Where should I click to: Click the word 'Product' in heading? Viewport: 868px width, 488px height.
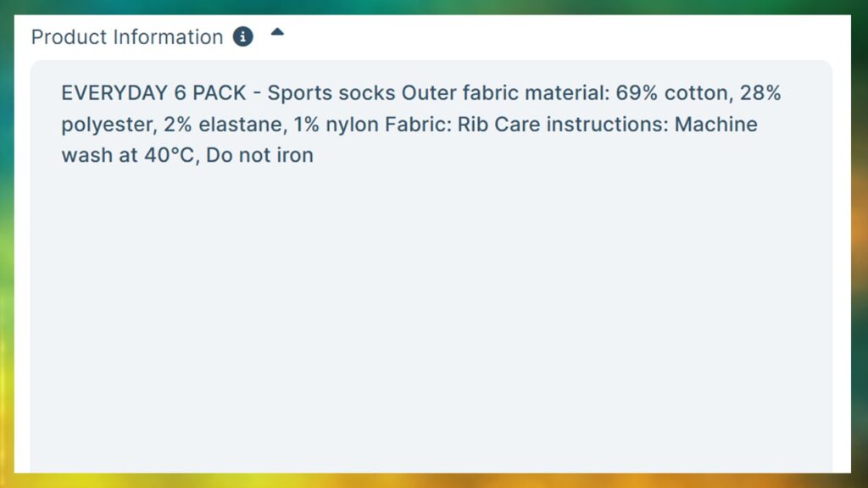(x=69, y=37)
